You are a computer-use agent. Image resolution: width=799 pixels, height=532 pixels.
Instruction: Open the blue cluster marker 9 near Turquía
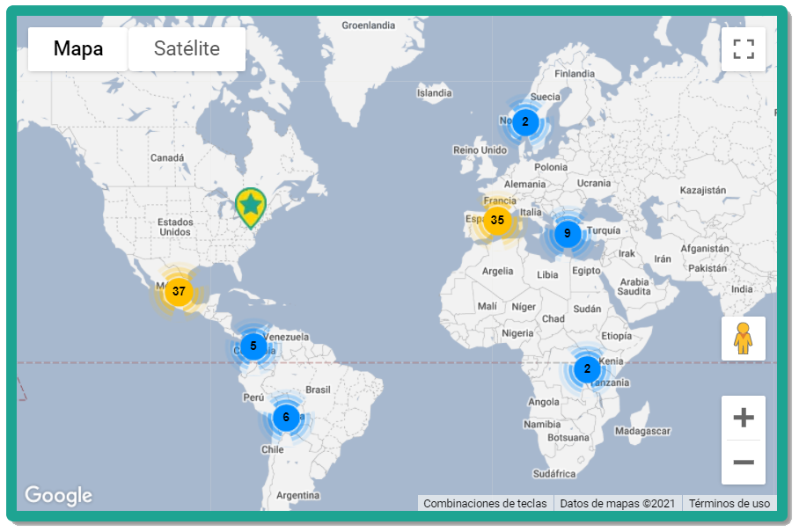568,234
